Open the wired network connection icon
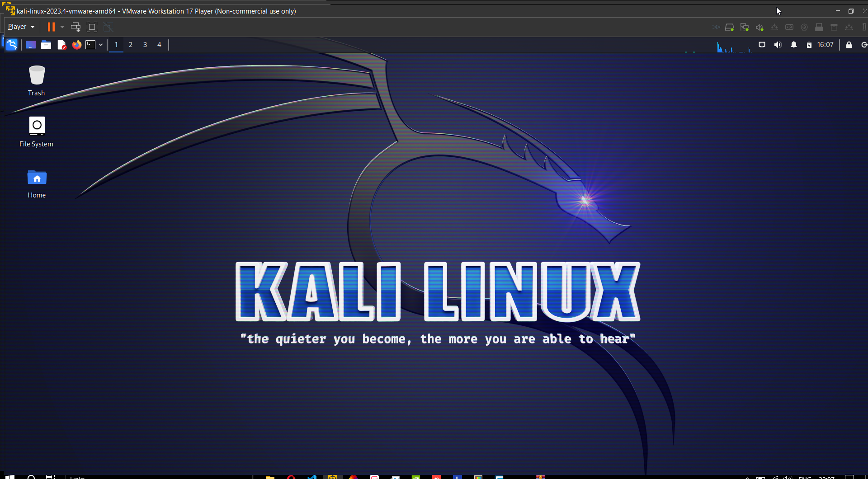The width and height of the screenshot is (868, 479). coord(762,45)
